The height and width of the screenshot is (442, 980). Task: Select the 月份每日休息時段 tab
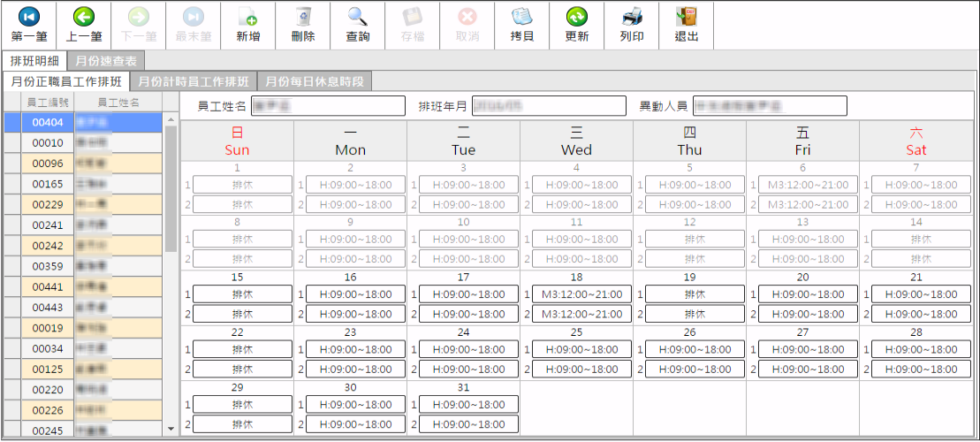(x=314, y=81)
